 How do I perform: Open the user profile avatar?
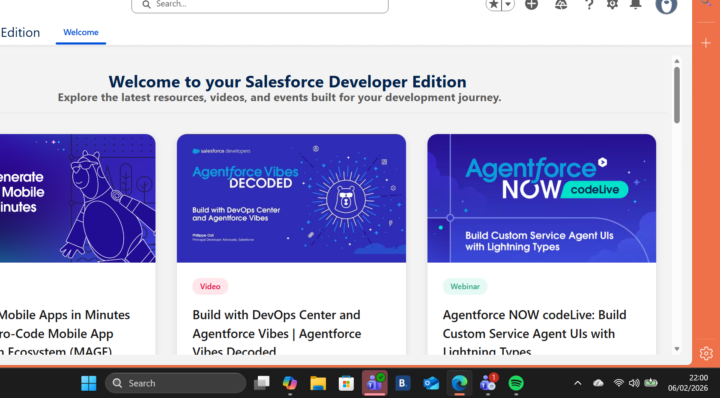[666, 6]
